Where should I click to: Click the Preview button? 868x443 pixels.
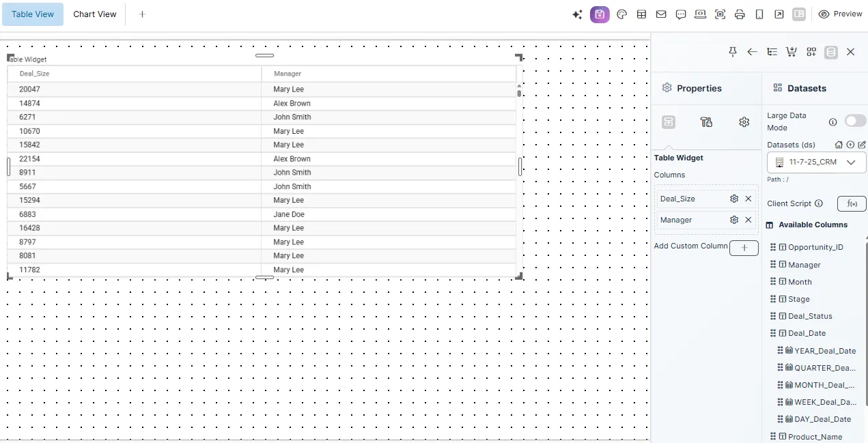tap(841, 14)
